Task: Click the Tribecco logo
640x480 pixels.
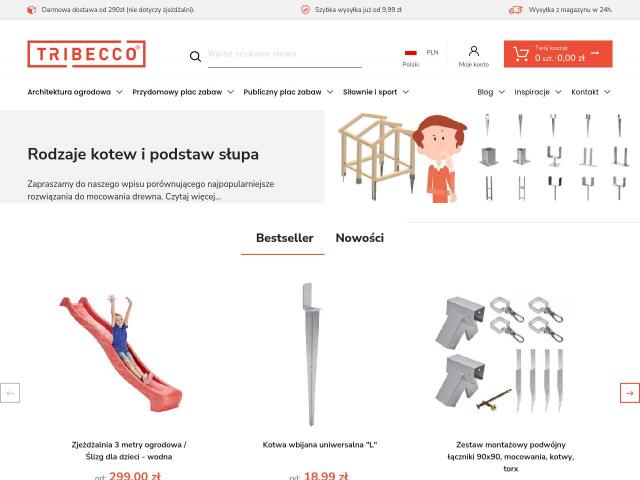Action: [x=87, y=53]
